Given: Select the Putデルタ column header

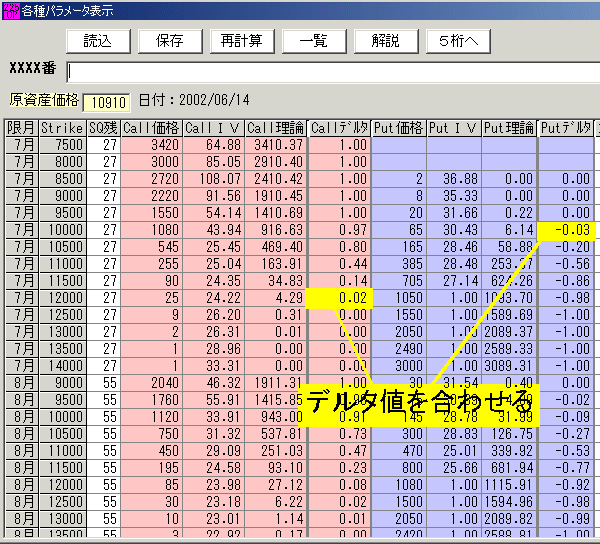Looking at the screenshot, I should pyautogui.click(x=566, y=128).
